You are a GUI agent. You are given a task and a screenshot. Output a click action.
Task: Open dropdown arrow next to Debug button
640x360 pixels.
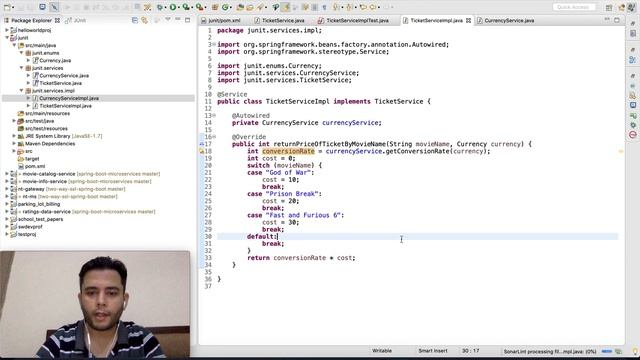(166, 7)
